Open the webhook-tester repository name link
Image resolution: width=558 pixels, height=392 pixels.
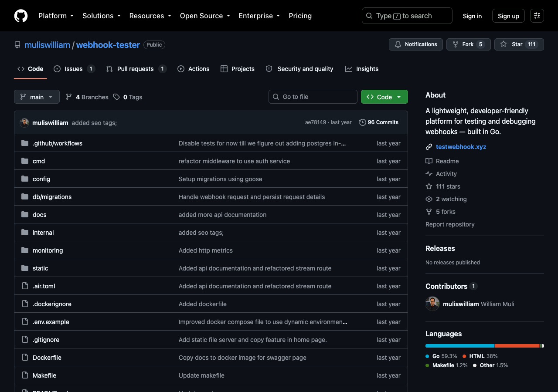tap(108, 45)
